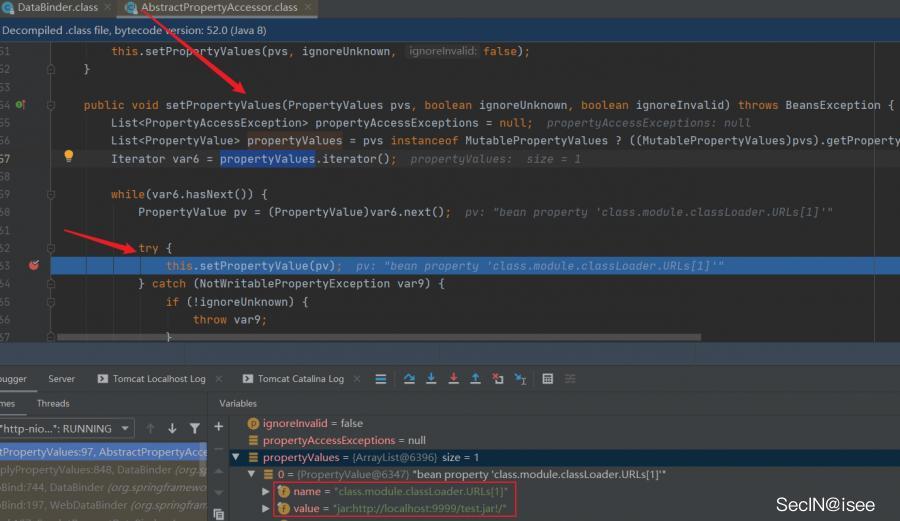Click the highlighted propertyValues identifier
The height and width of the screenshot is (521, 900).
(x=267, y=158)
